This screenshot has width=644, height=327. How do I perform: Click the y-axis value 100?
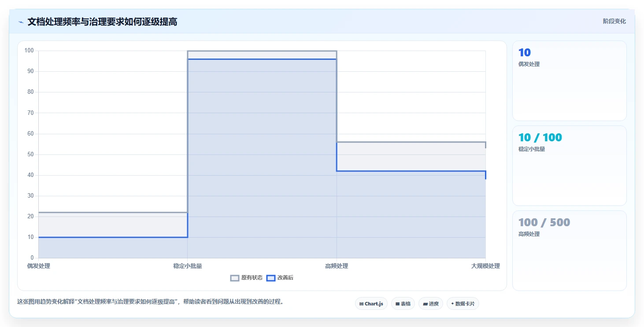tap(30, 51)
